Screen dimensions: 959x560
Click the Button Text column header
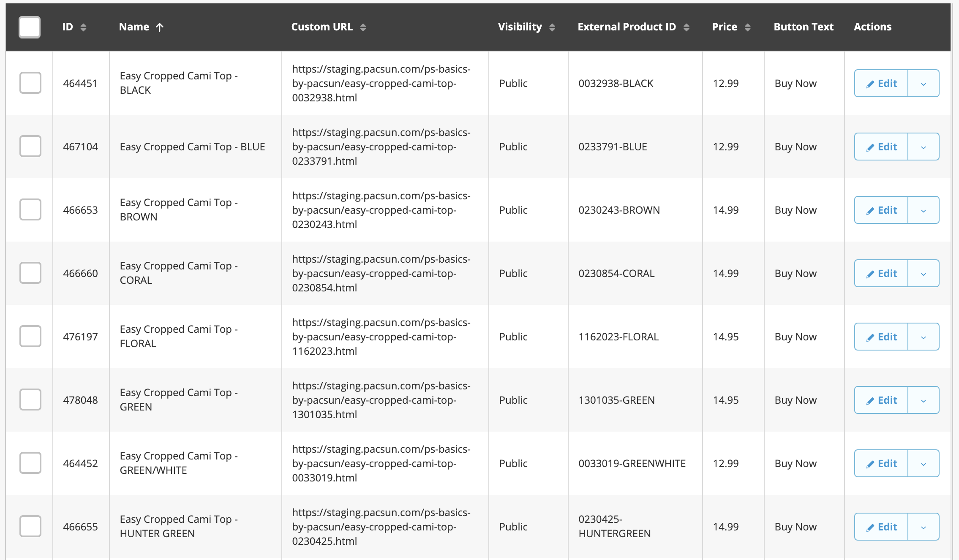[x=804, y=27]
